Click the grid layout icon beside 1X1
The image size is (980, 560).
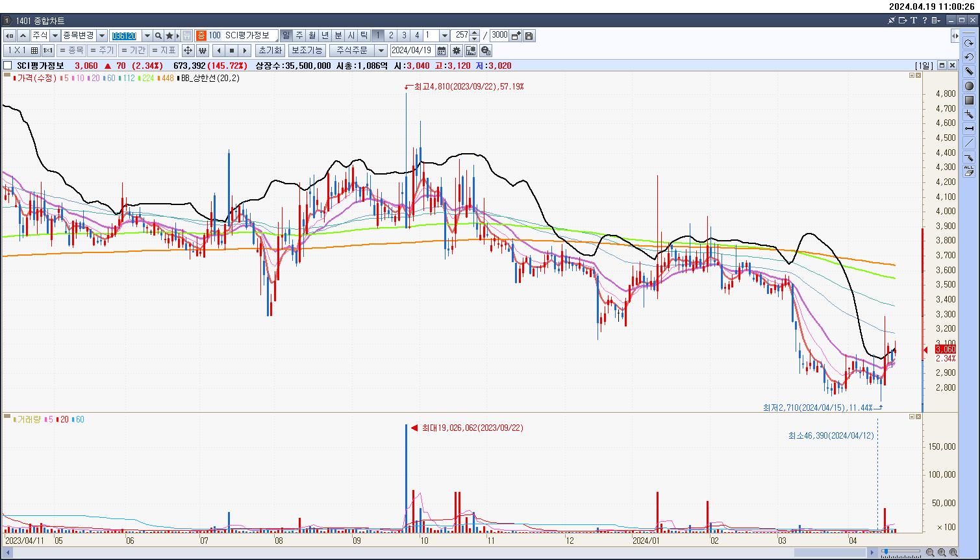pyautogui.click(x=34, y=51)
